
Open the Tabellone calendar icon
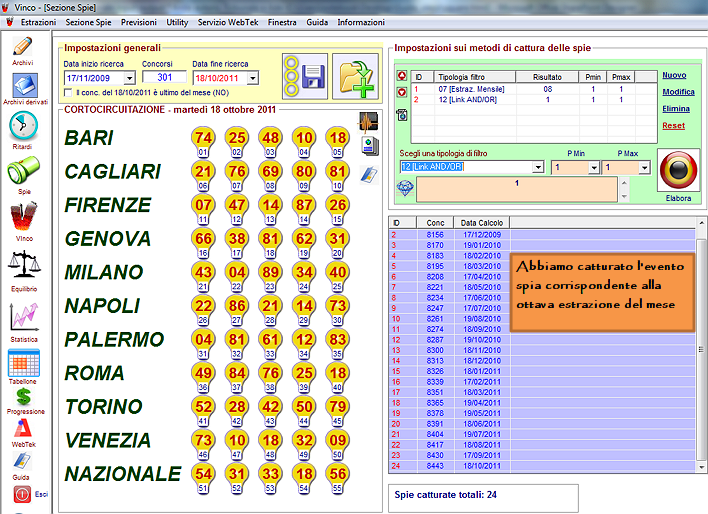pos(24,363)
